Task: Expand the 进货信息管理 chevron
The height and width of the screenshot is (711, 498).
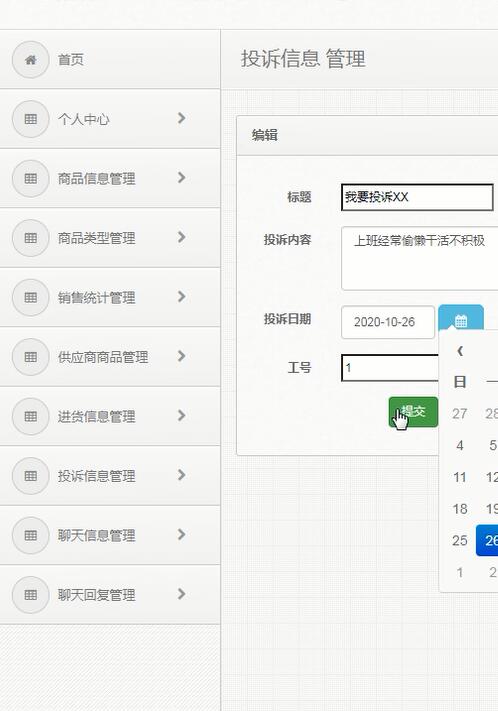Action: (x=181, y=415)
